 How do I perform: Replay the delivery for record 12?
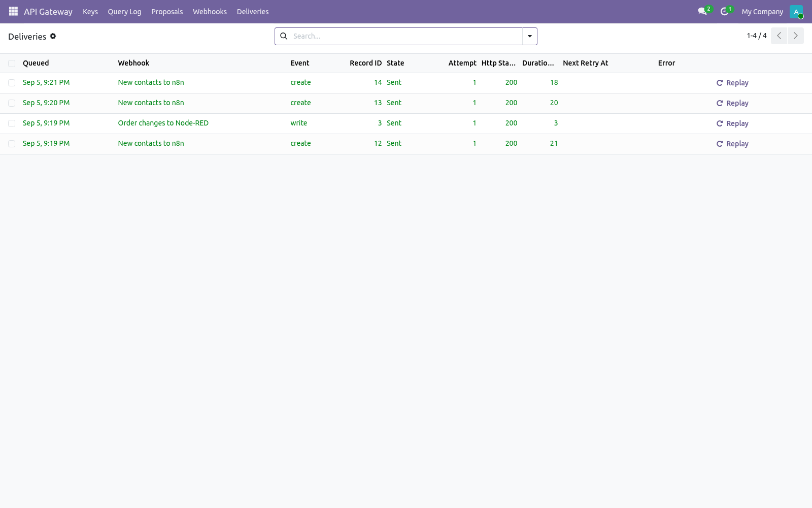[x=732, y=144]
